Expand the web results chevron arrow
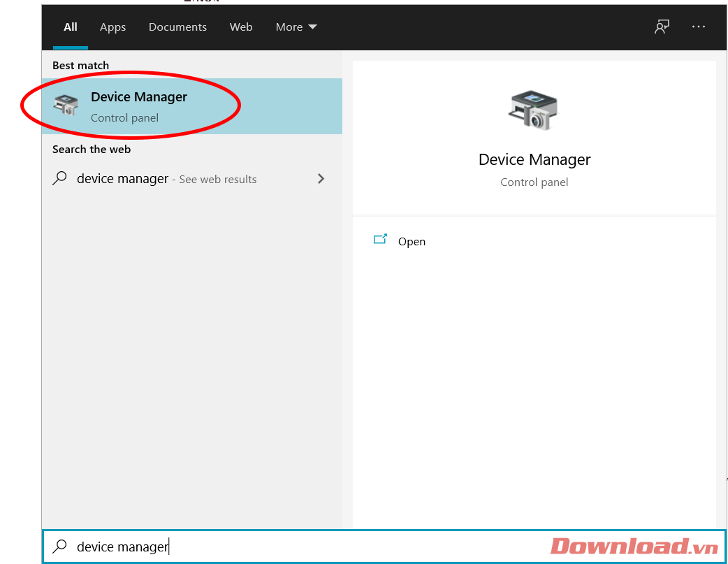The height and width of the screenshot is (564, 728). tap(321, 178)
